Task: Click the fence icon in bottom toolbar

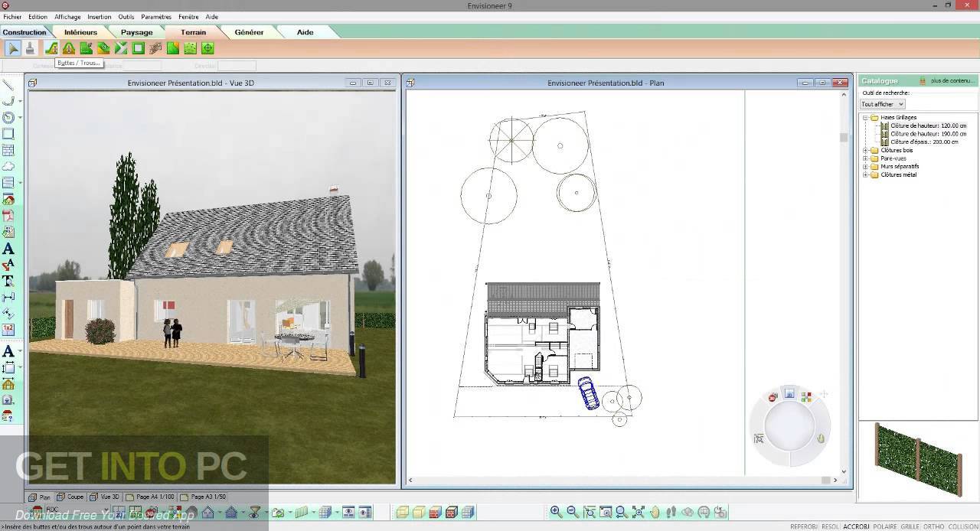Action: point(302,512)
